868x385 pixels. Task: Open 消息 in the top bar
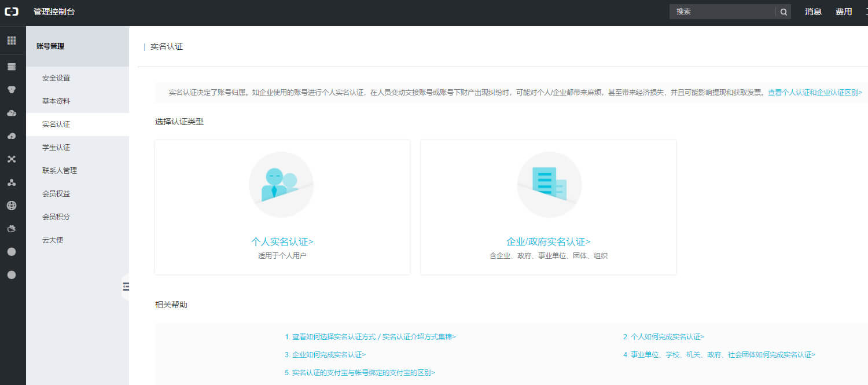tap(813, 11)
